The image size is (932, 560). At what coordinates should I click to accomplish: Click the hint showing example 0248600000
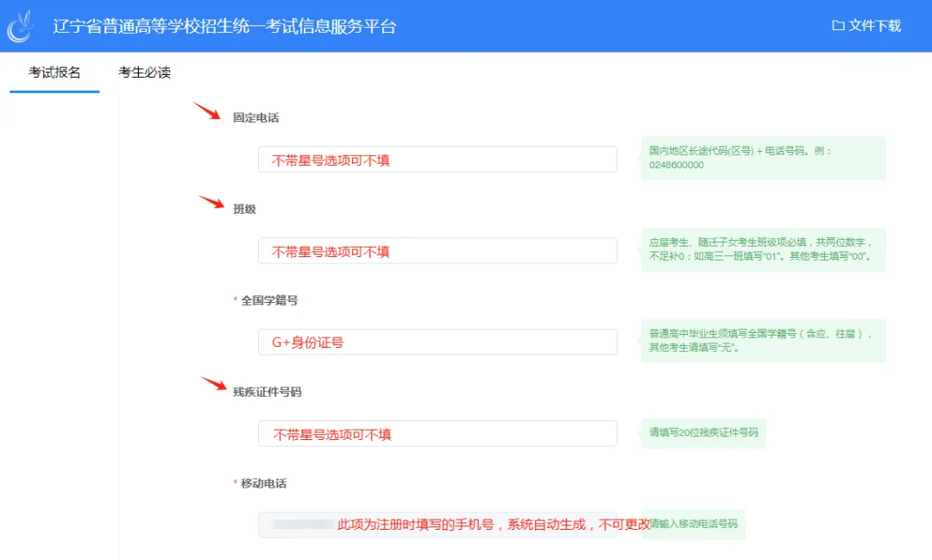click(x=763, y=158)
